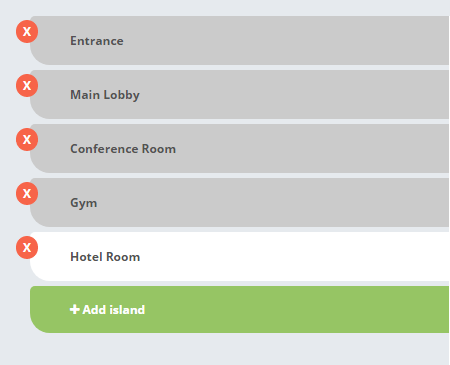Image resolution: width=450 pixels, height=365 pixels.
Task: Select the Main Lobby island row
Action: point(239,94)
